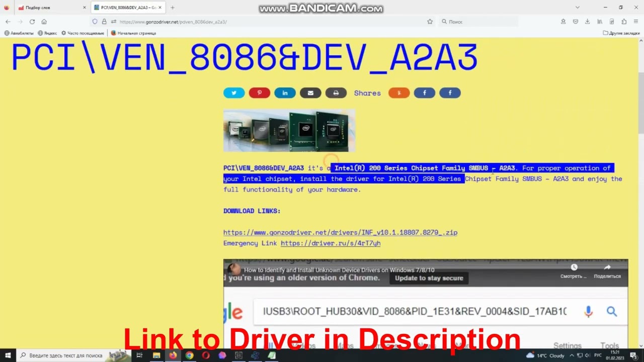The height and width of the screenshot is (362, 644).
Task: Open the Часто посещаемые bookmark folder
Action: tap(83, 33)
